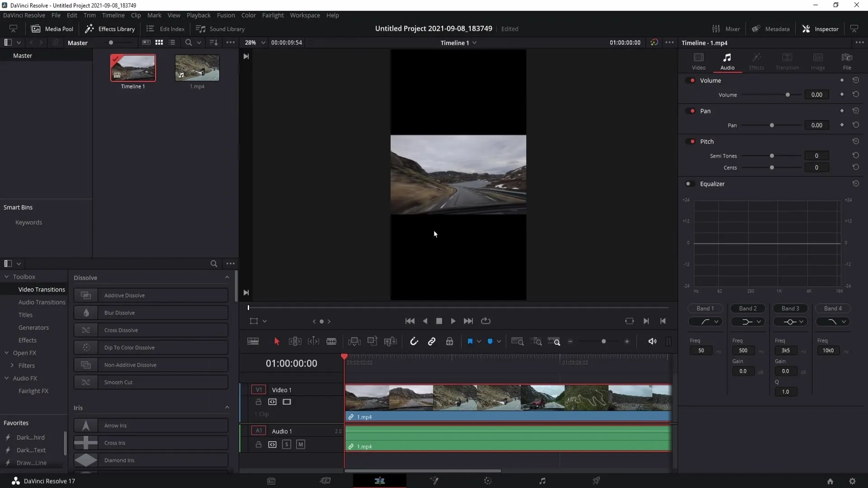Jump to first frame of timeline
This screenshot has height=488, width=868.
coord(410,321)
